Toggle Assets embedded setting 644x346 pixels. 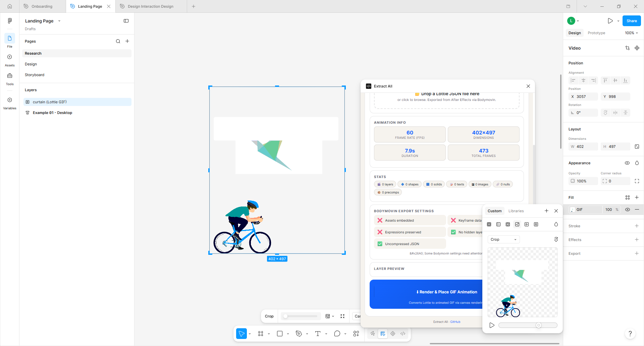pyautogui.click(x=410, y=220)
